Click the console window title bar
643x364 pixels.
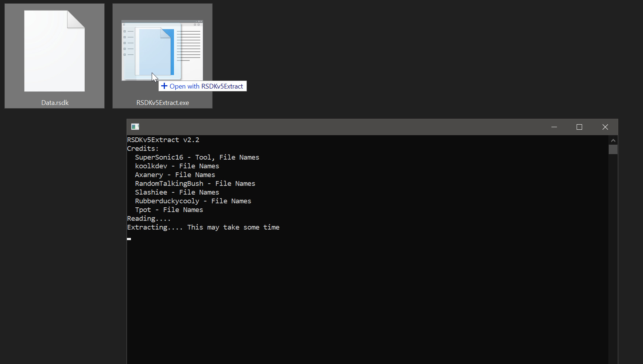[x=328, y=127]
